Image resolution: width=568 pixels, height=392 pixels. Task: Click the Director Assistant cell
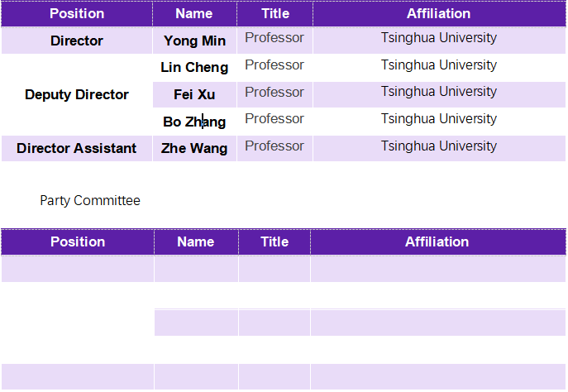pyautogui.click(x=77, y=148)
